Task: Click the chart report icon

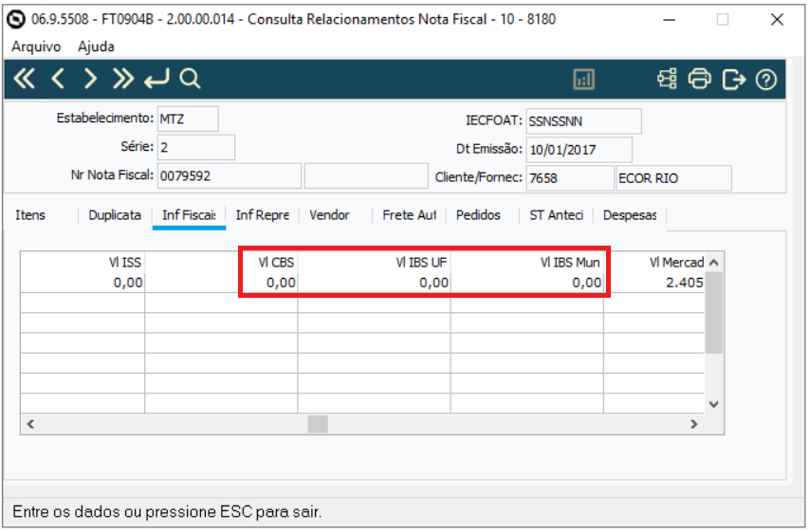Action: coord(583,80)
